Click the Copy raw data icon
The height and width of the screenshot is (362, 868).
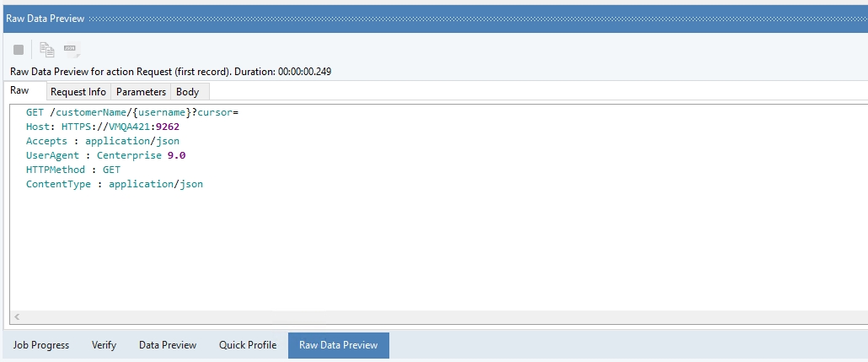[x=47, y=50]
